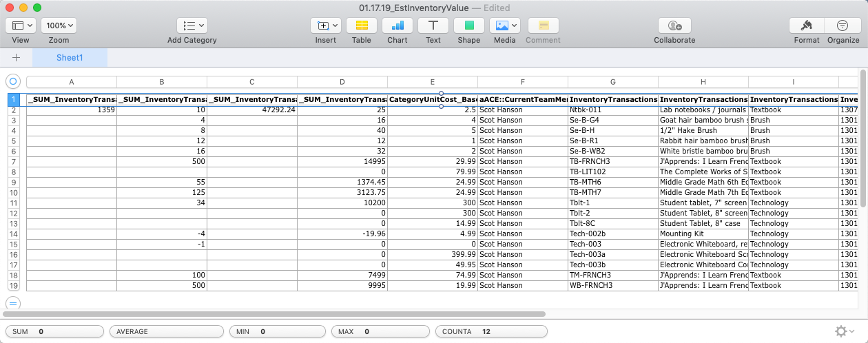Screen dimensions: 868x343
Task: Select column E header
Action: click(x=433, y=82)
